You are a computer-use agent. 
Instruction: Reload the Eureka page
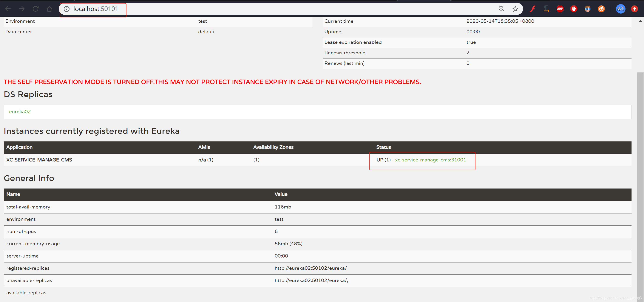36,9
